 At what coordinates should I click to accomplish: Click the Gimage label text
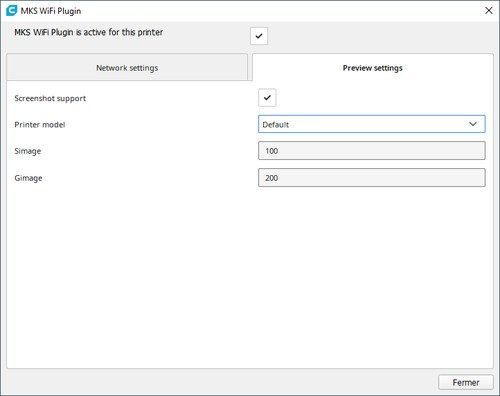(28, 178)
